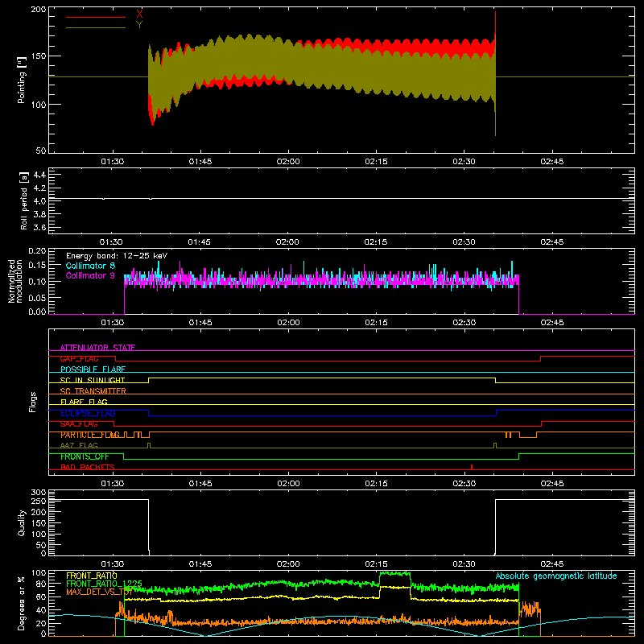Click the 02:45 tick under Flags plot
The height and width of the screenshot is (644, 644).
pyautogui.click(x=552, y=484)
